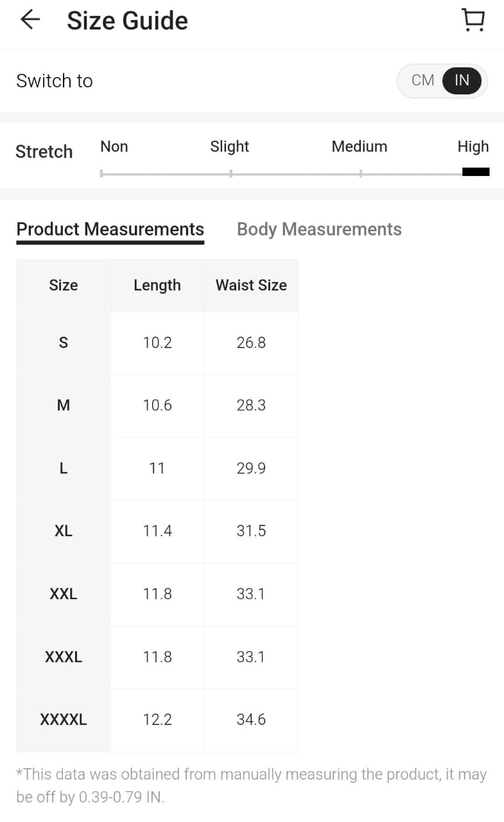
Task: Select the Product Measurements tab
Action: (x=110, y=229)
